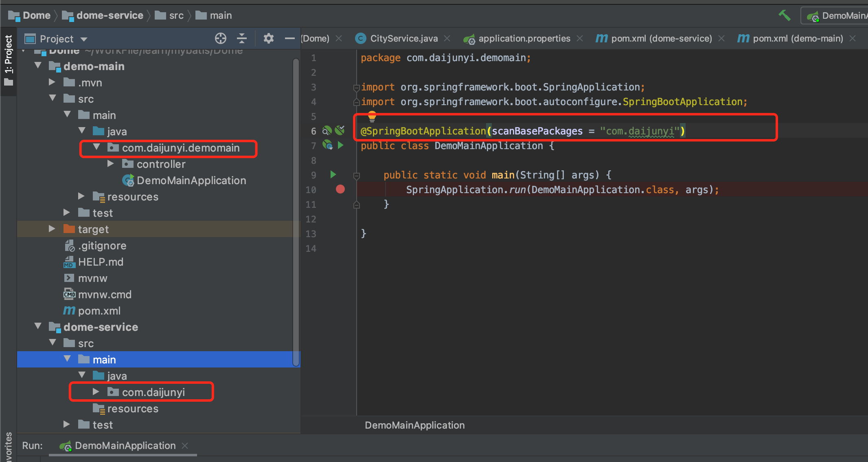Click the Project panel vertical scrollbar
The width and height of the screenshot is (868, 462).
(296, 212)
